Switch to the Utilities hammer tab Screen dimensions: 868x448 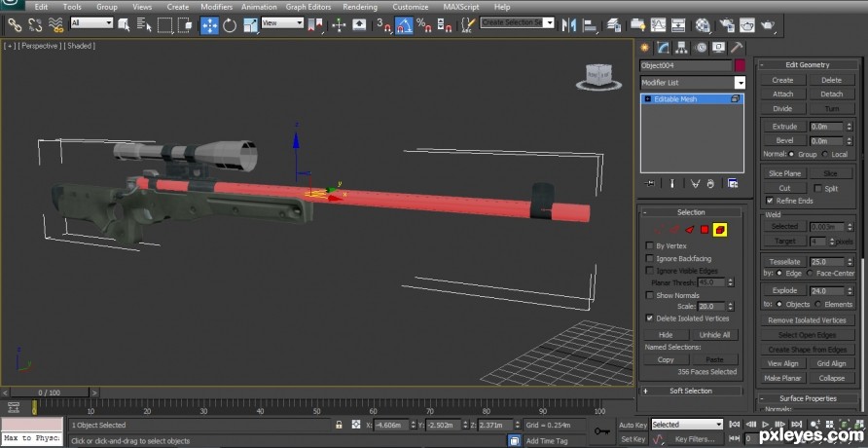[x=737, y=48]
